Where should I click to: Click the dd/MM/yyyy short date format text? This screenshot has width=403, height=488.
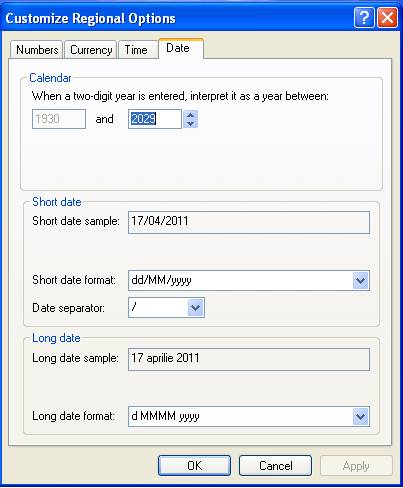pyautogui.click(x=161, y=280)
